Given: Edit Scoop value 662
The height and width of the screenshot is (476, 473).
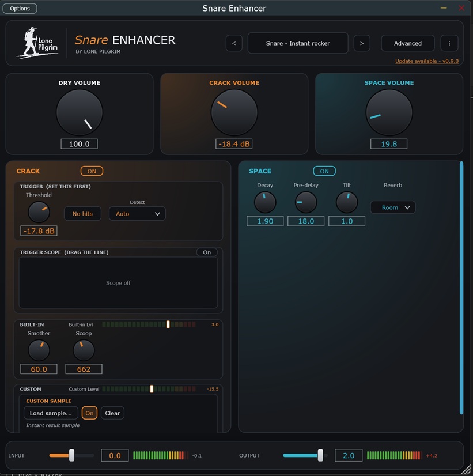Looking at the screenshot, I should (x=84, y=369).
